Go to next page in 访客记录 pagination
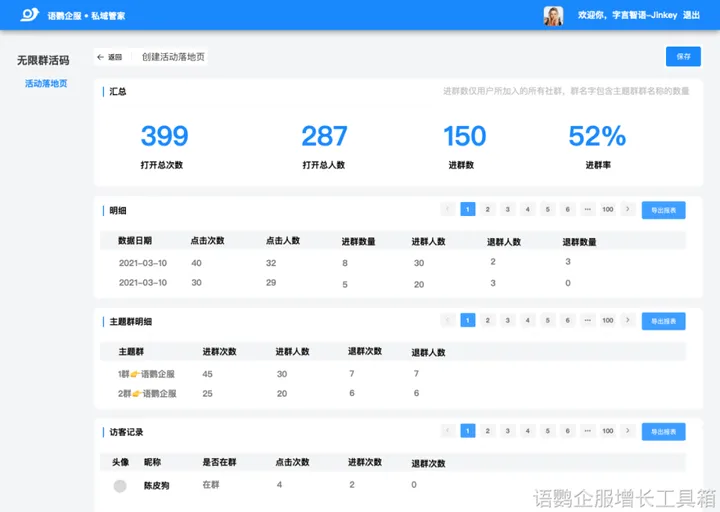 pyautogui.click(x=627, y=431)
